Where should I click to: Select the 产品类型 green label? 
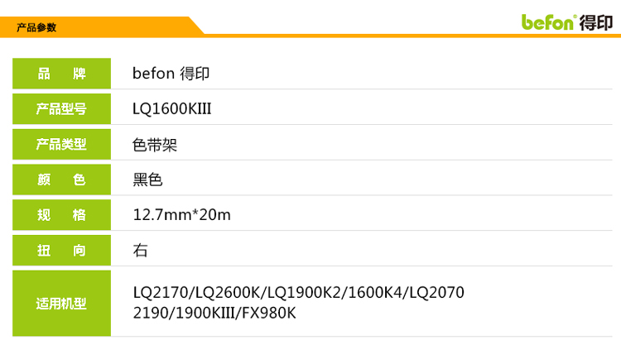[x=62, y=145]
